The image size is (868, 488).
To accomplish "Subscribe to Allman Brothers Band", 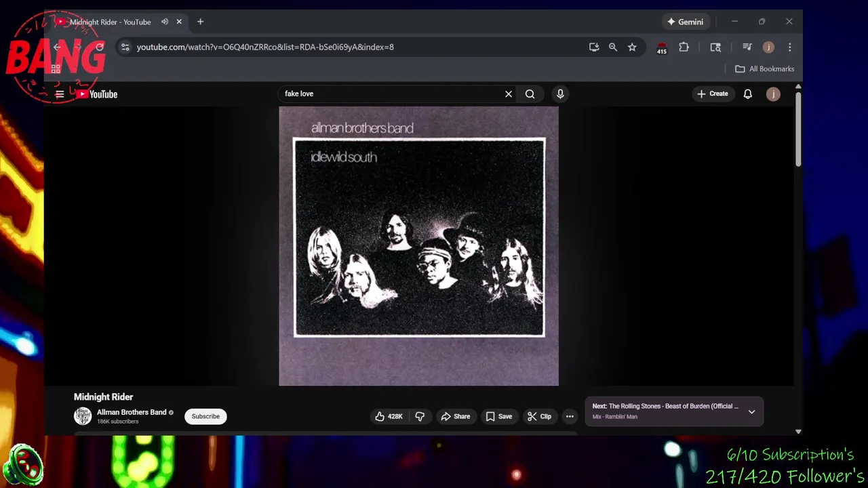I will [205, 416].
